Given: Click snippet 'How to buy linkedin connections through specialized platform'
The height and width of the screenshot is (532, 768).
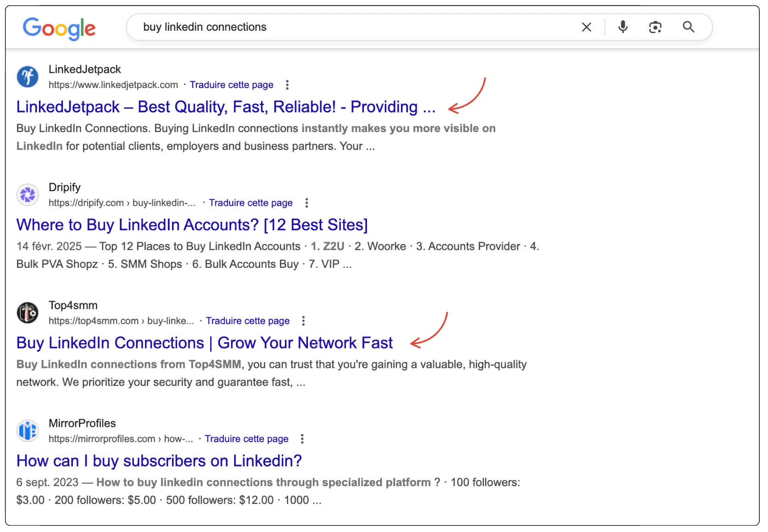Looking at the screenshot, I should tap(264, 482).
